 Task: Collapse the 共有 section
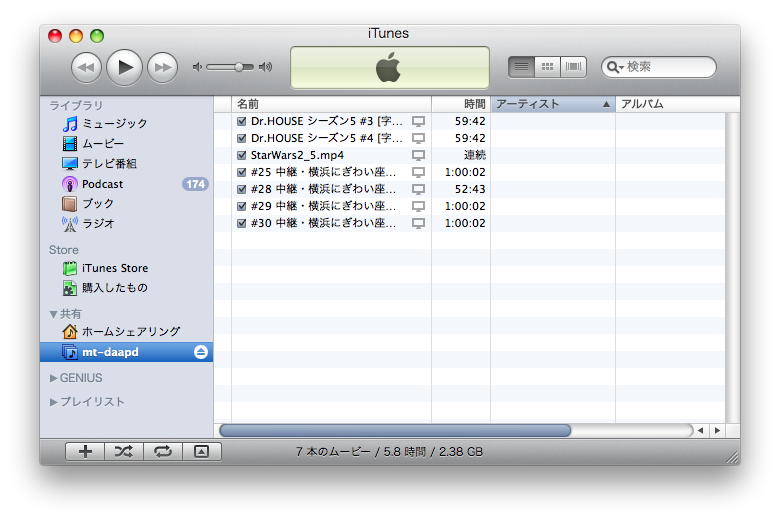[x=54, y=314]
